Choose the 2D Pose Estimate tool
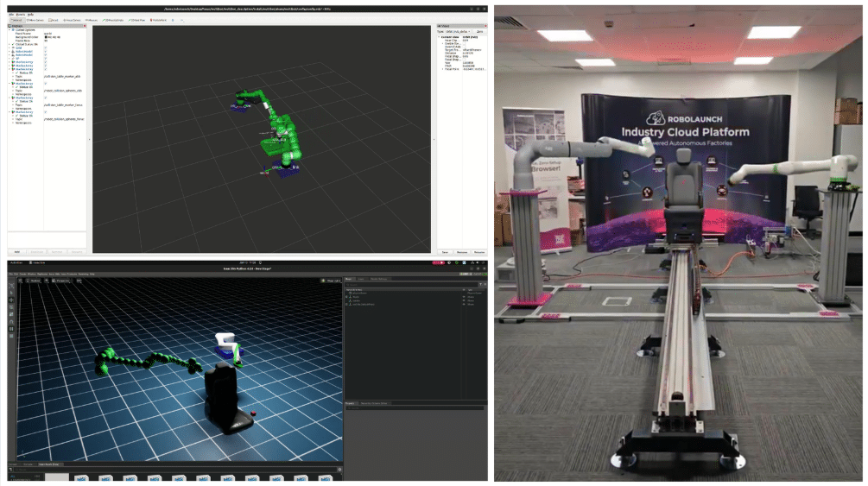This screenshot has height=486, width=868. [115, 20]
